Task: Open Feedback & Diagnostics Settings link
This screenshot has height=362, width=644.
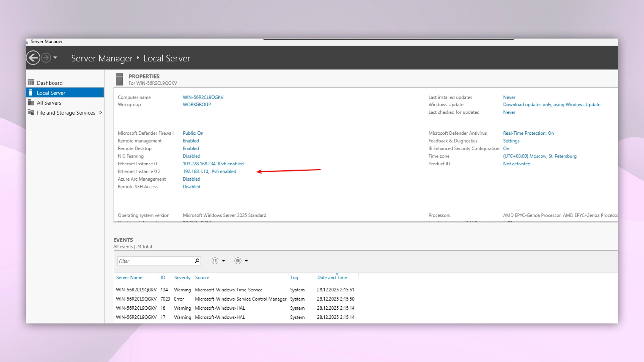Action: point(511,141)
